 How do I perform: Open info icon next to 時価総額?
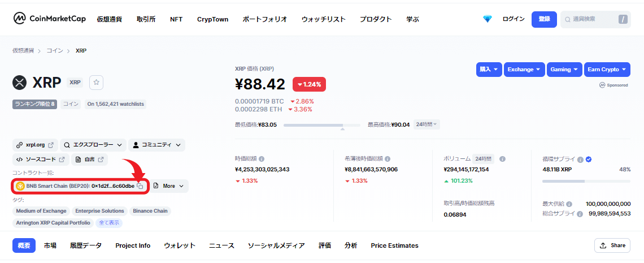[x=262, y=158]
